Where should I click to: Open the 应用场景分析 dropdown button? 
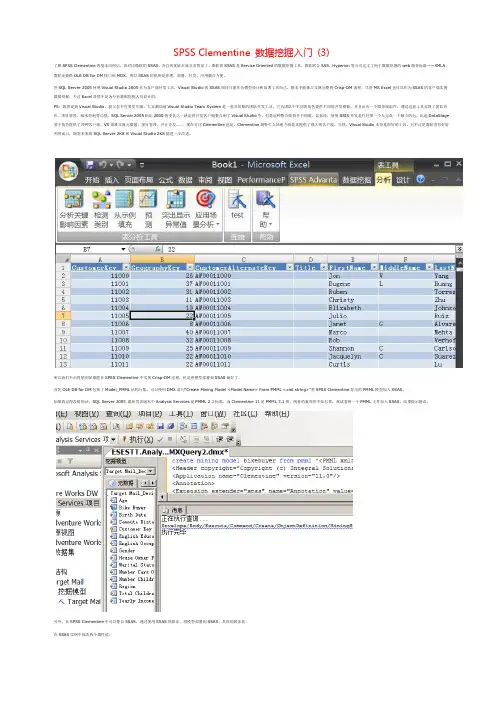pos(206,209)
